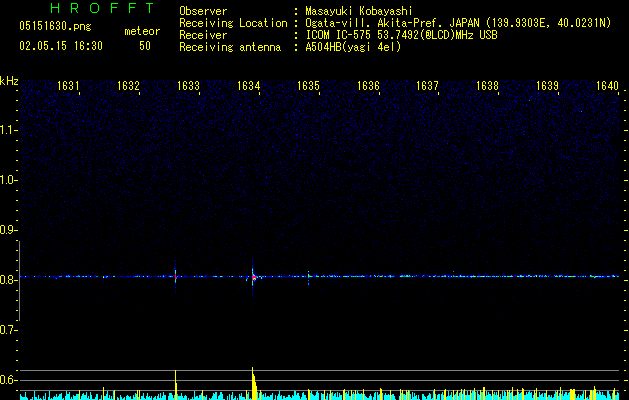Click the 1.1 kHz axis label
Viewport: 629px width, 400px height.
coord(8,130)
